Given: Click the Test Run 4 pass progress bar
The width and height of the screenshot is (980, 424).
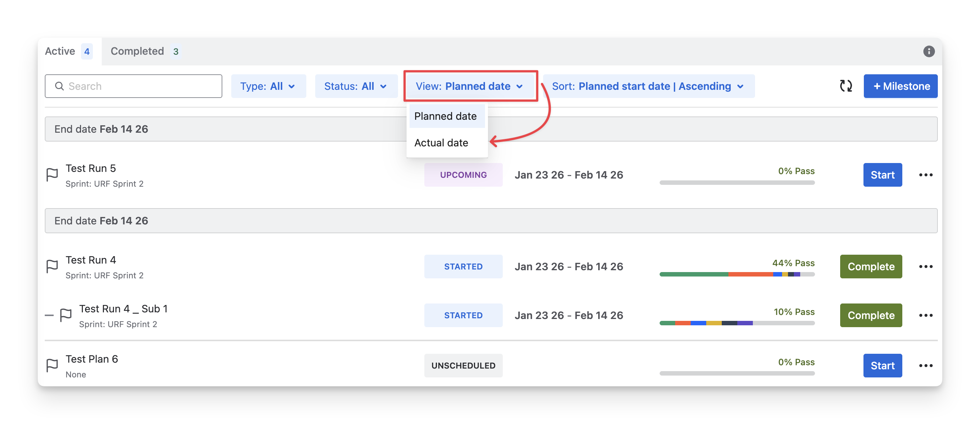Looking at the screenshot, I should (737, 274).
